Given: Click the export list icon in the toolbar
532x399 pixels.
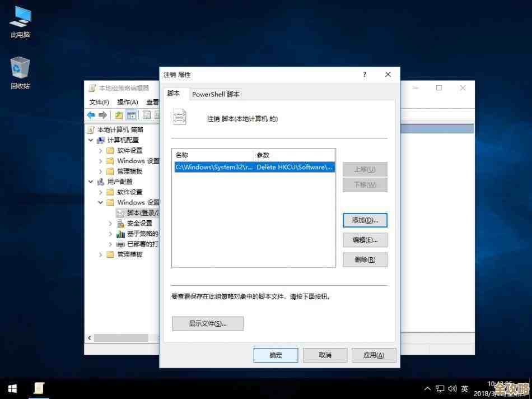Looking at the screenshot, I should tap(146, 115).
